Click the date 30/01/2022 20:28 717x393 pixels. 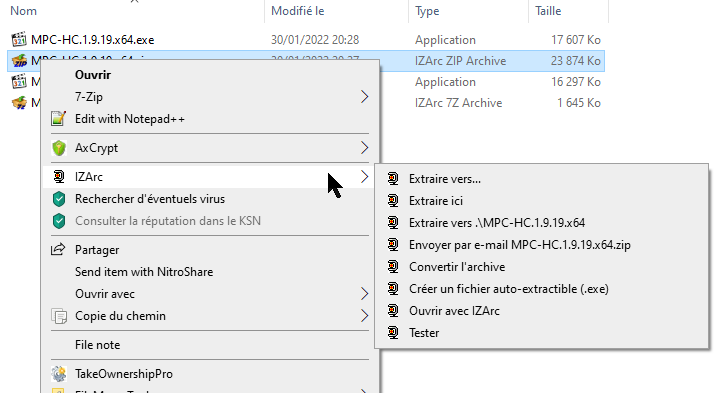pos(315,40)
